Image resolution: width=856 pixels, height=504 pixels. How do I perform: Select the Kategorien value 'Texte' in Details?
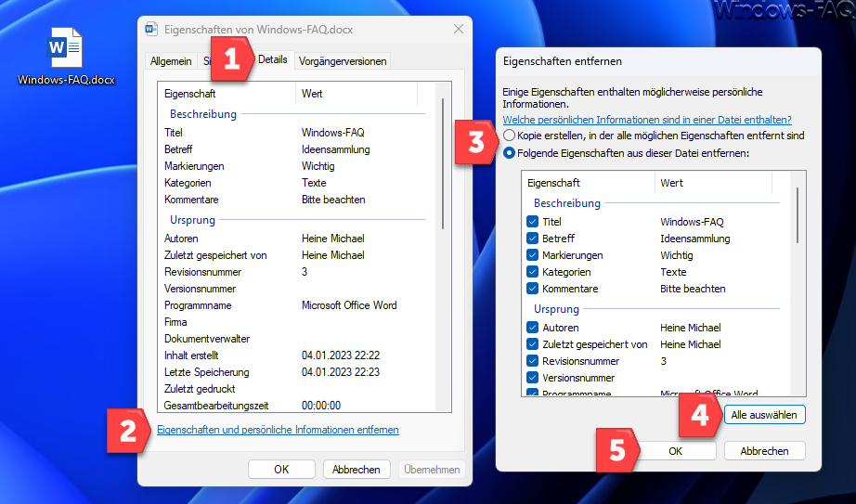coord(314,183)
